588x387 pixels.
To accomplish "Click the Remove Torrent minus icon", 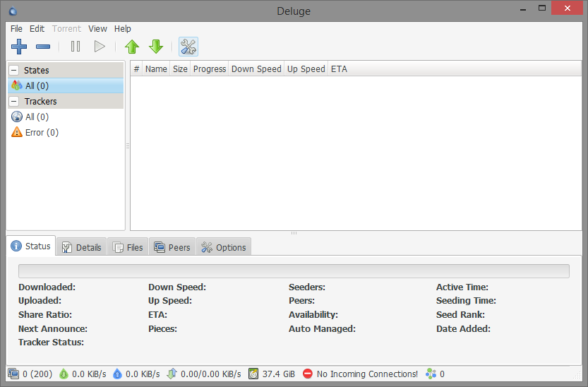I will [x=43, y=47].
